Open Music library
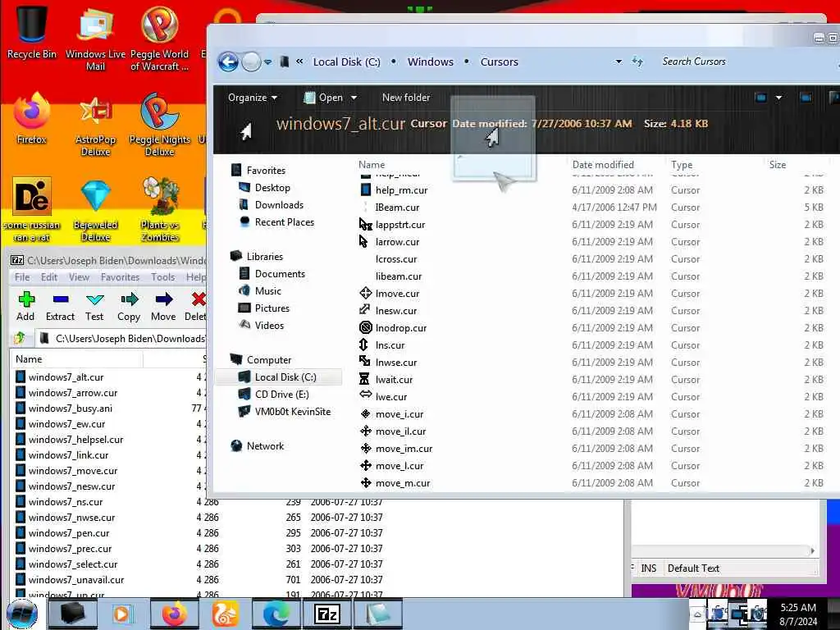 (x=268, y=291)
